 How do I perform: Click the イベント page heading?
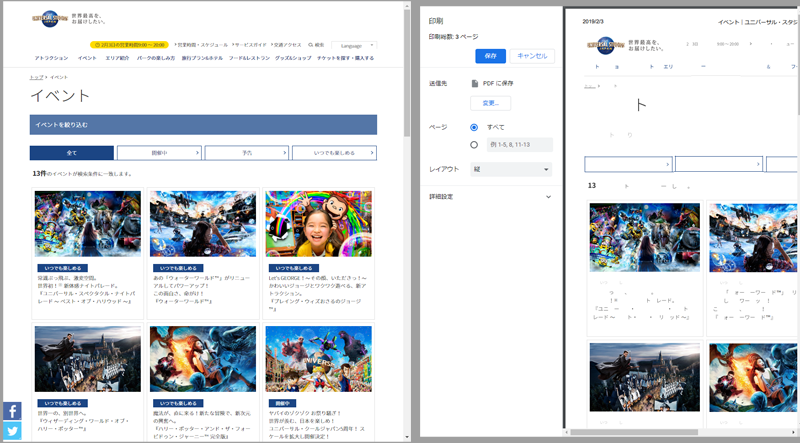click(x=60, y=95)
